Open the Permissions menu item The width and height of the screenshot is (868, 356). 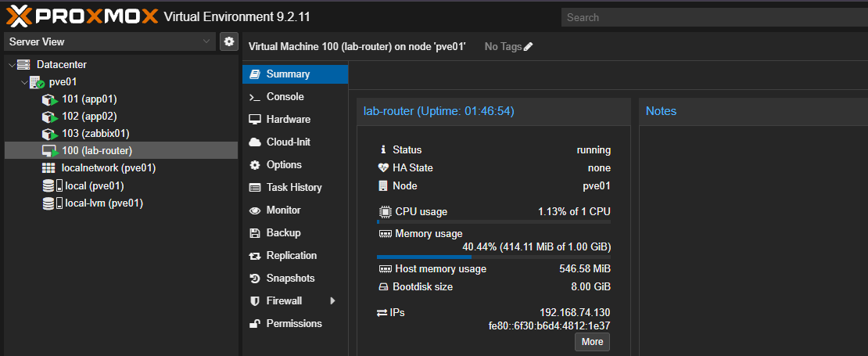[295, 324]
